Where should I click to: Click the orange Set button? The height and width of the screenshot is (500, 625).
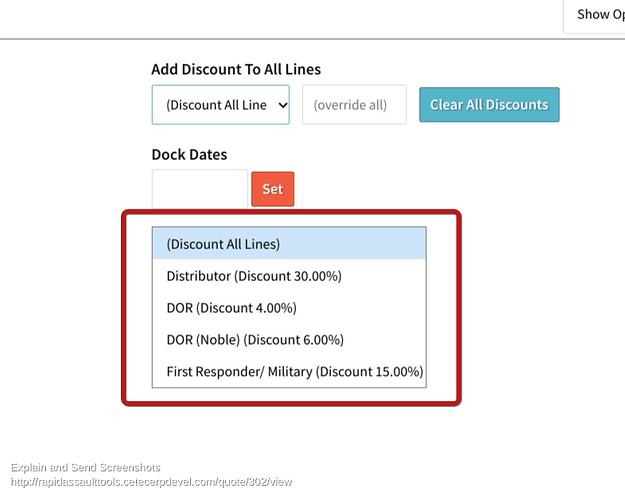pos(273,189)
